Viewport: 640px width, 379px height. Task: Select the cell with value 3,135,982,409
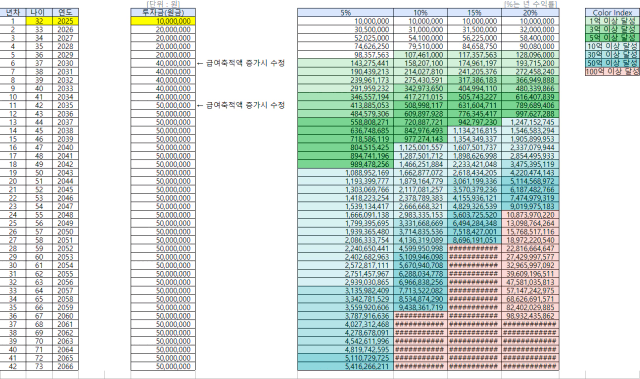click(345, 290)
